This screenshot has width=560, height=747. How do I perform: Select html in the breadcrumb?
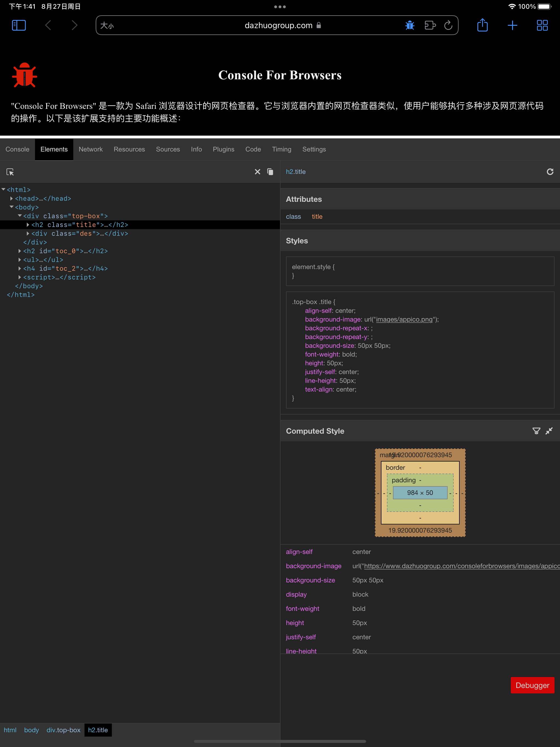(10, 730)
